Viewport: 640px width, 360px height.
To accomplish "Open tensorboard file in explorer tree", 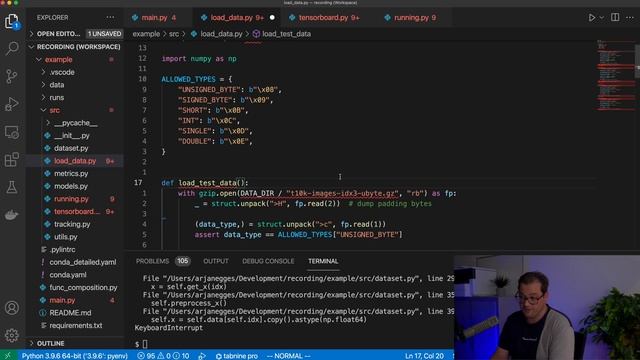I will (75, 211).
